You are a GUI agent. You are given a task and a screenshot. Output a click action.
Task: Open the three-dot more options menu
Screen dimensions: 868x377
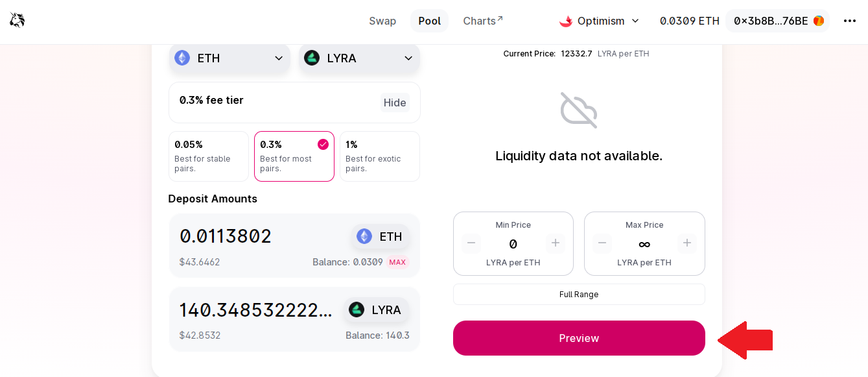point(850,21)
